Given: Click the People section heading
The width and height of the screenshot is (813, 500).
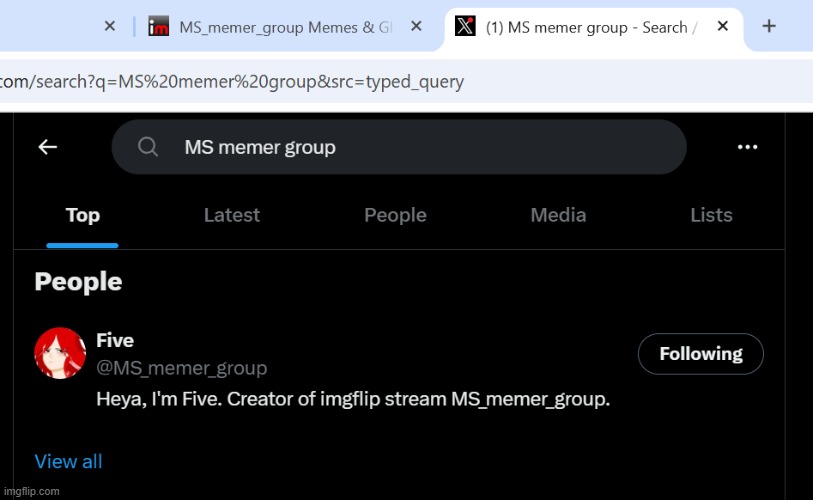Looking at the screenshot, I should [78, 282].
